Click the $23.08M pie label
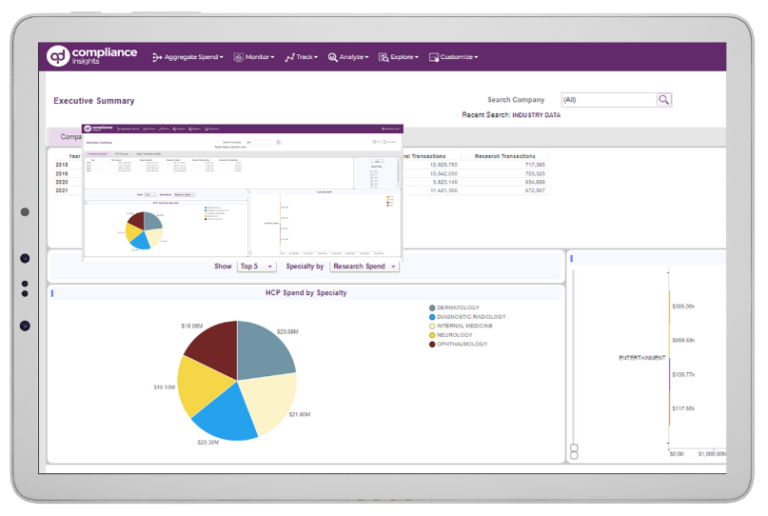 pos(288,332)
